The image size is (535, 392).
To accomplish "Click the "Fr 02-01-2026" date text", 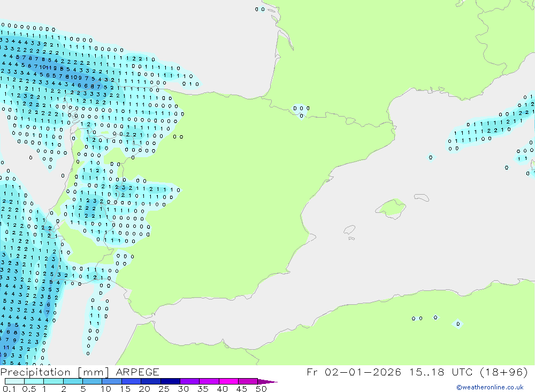I will tap(354, 372).
